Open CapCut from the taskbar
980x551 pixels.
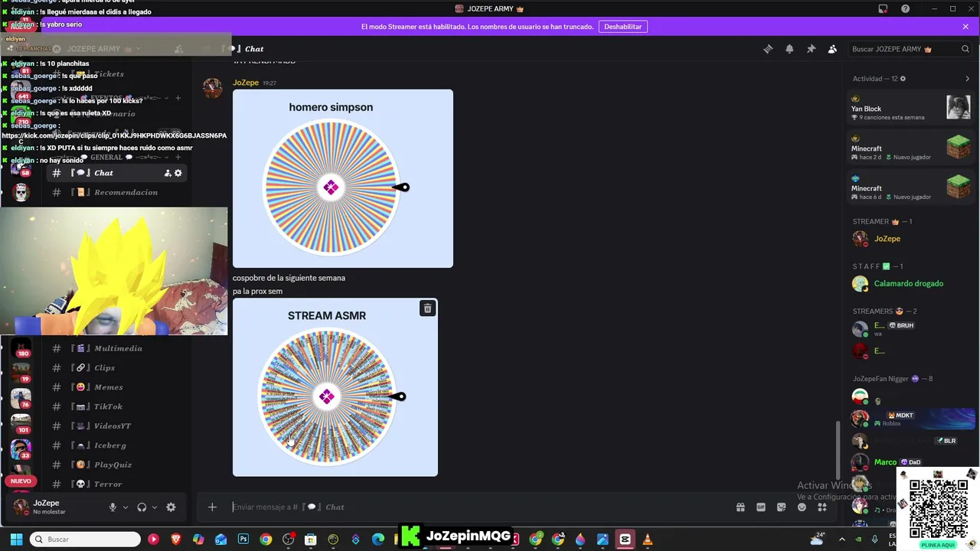[x=625, y=540]
